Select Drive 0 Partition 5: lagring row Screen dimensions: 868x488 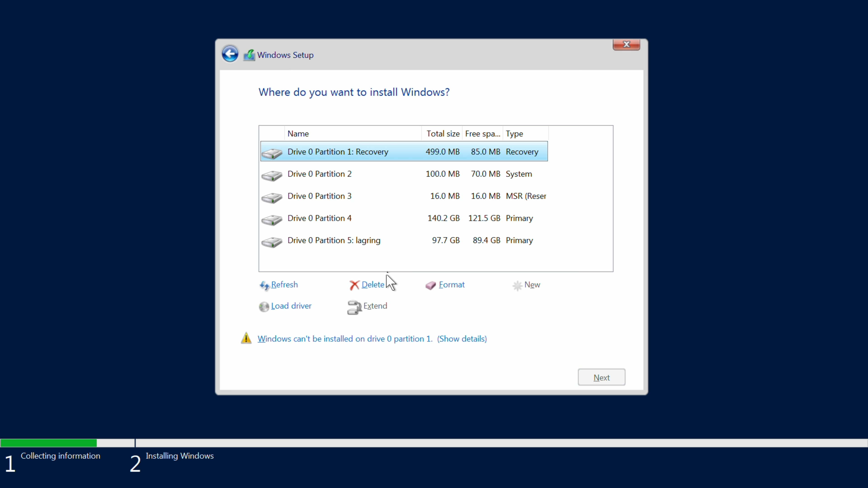tap(404, 240)
